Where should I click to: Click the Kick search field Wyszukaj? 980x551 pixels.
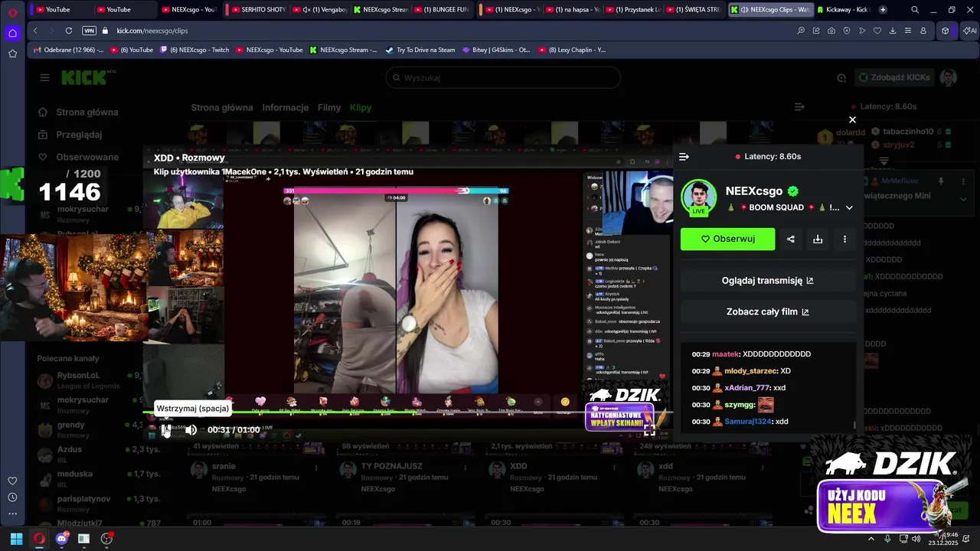pyautogui.click(x=503, y=77)
